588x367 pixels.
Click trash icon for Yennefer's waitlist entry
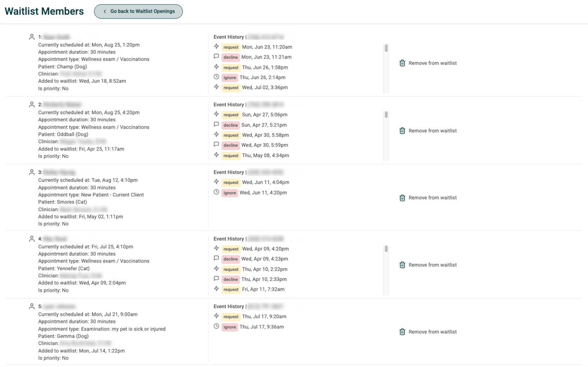pos(402,265)
